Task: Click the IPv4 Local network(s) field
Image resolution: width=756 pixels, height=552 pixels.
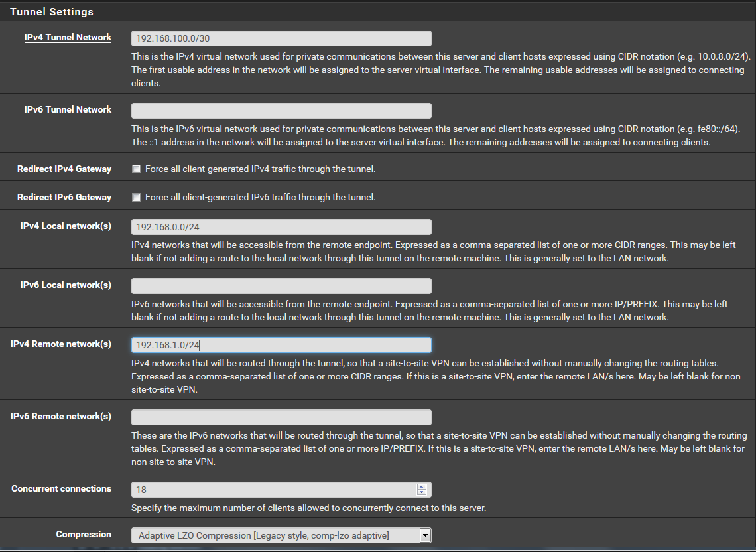Action: point(281,227)
